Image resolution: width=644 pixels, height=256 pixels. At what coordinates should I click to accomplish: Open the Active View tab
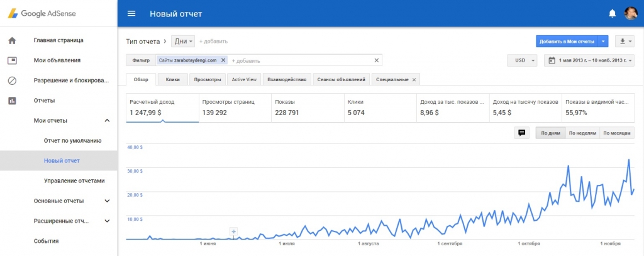pyautogui.click(x=244, y=79)
